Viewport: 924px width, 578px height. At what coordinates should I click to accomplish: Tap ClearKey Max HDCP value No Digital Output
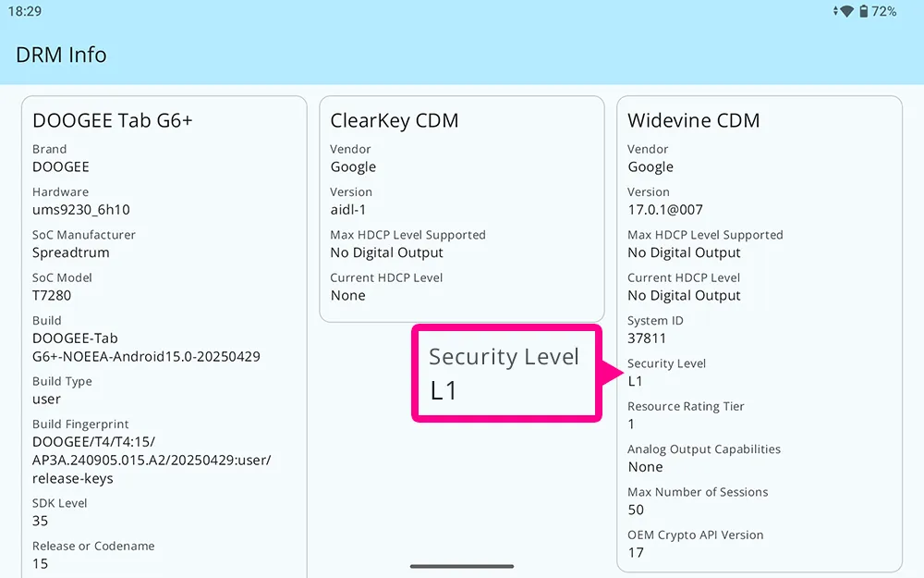click(x=386, y=253)
